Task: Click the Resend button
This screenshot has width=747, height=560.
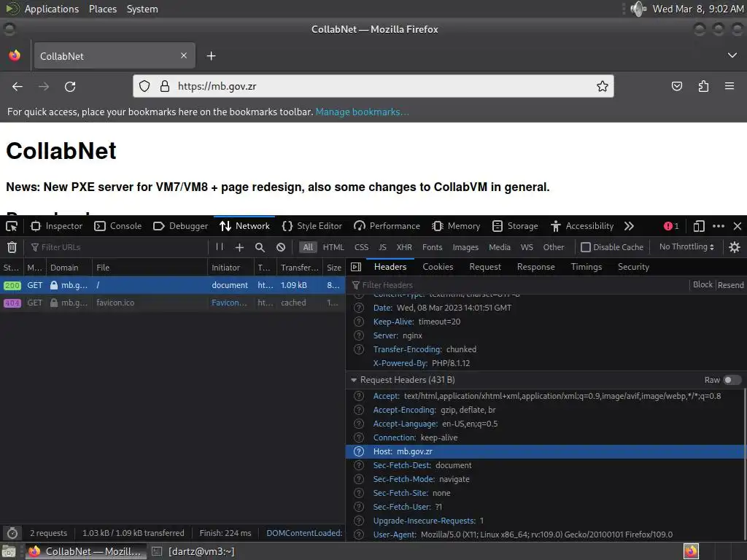Action: (730, 285)
